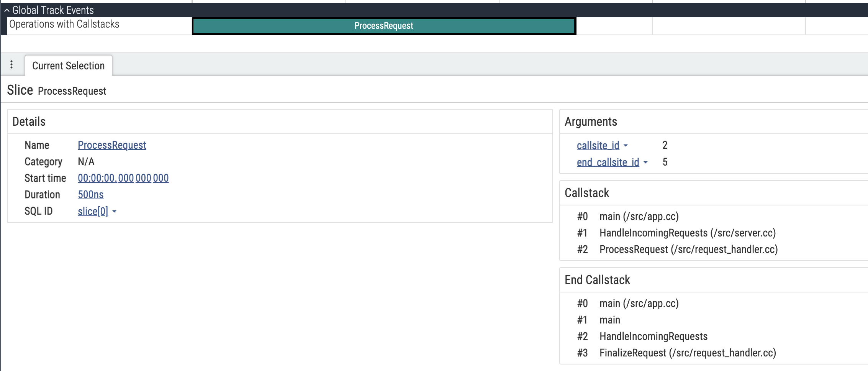This screenshot has height=371, width=868.
Task: Select frame #2 HandleIncomingRequests in End Callstack
Action: (653, 336)
